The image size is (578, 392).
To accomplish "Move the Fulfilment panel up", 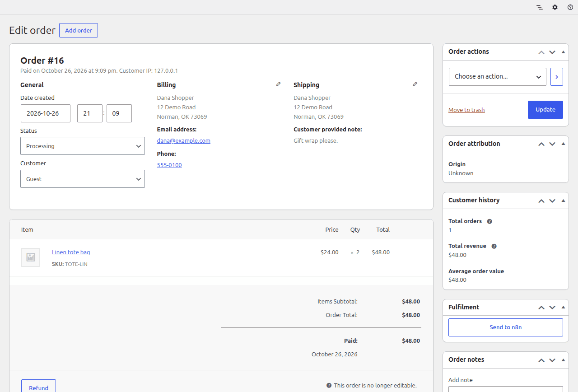I will (541, 308).
